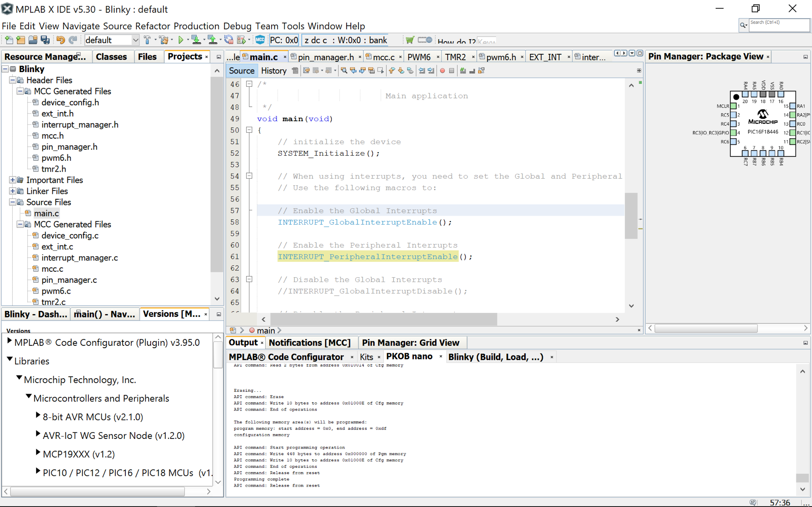The image size is (812, 507).
Task: Click the Hold in Reset icon
Action: [x=229, y=40]
